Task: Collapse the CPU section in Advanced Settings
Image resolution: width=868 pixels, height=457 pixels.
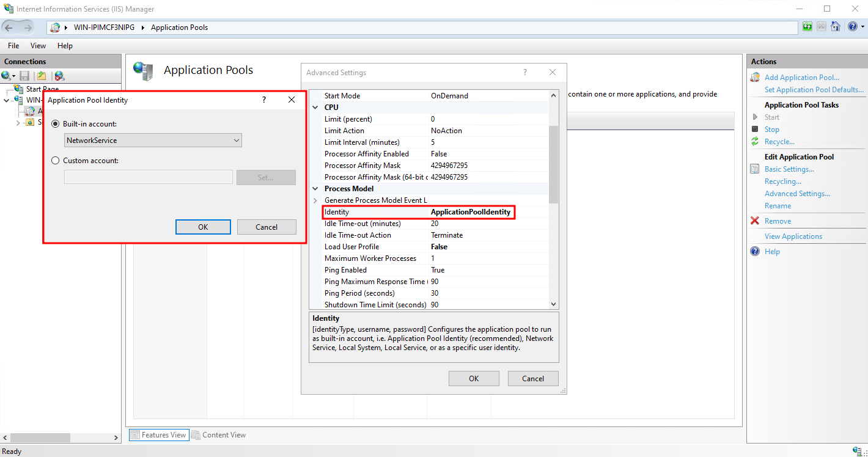Action: [316, 108]
